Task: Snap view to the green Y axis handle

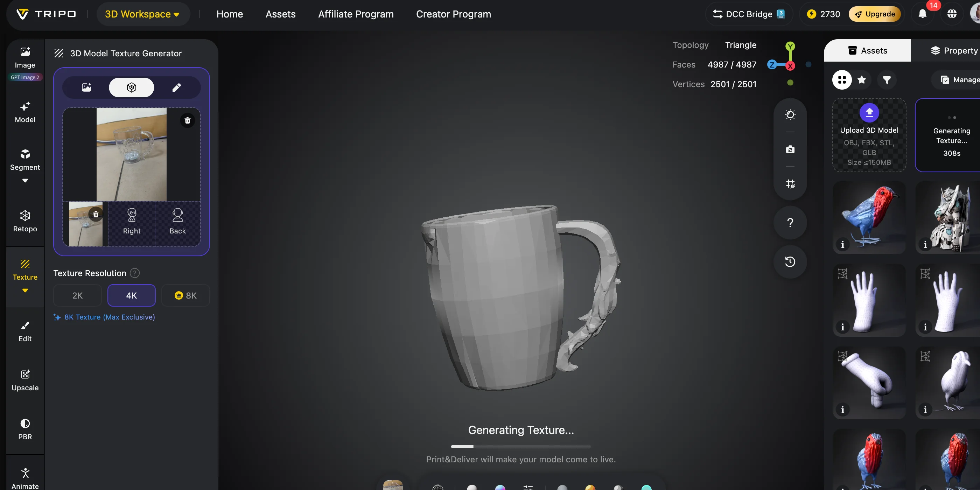Action: tap(790, 47)
